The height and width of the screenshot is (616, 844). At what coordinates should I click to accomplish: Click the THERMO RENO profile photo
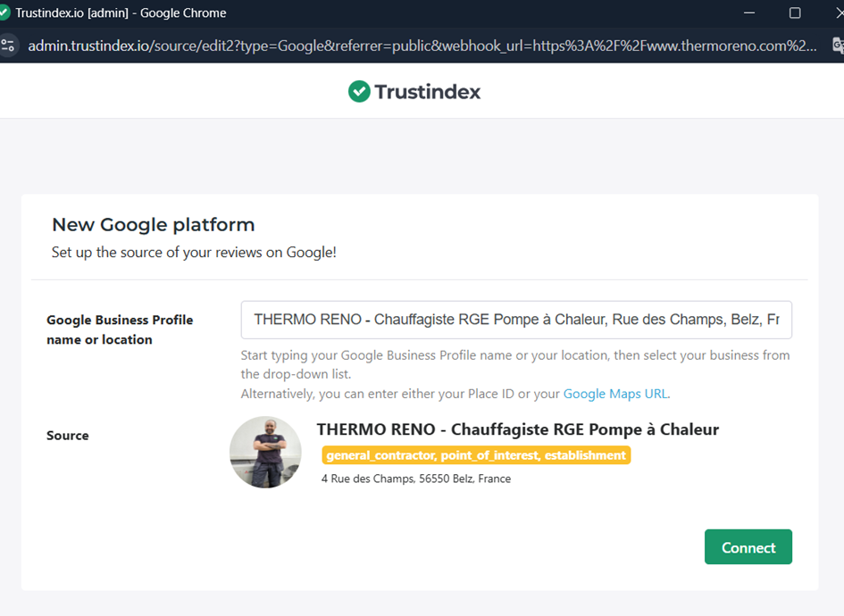click(x=265, y=452)
